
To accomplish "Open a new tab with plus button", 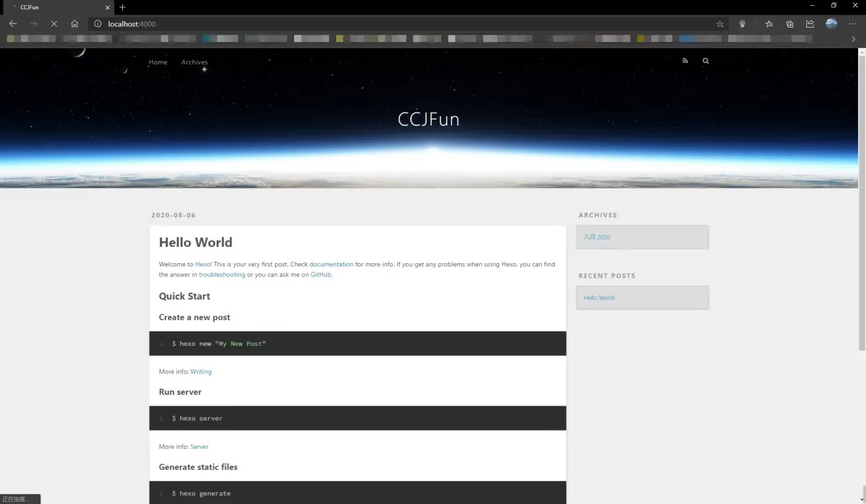I will click(x=122, y=7).
